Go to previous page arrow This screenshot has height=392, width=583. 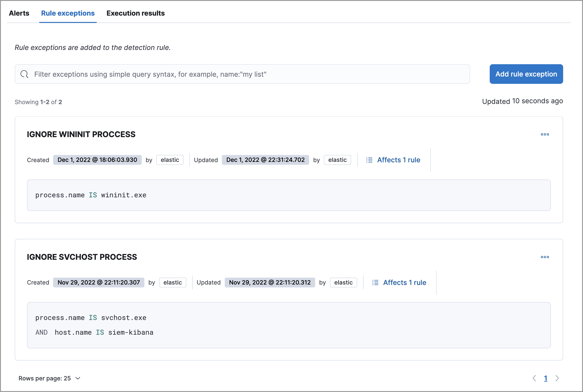point(534,378)
